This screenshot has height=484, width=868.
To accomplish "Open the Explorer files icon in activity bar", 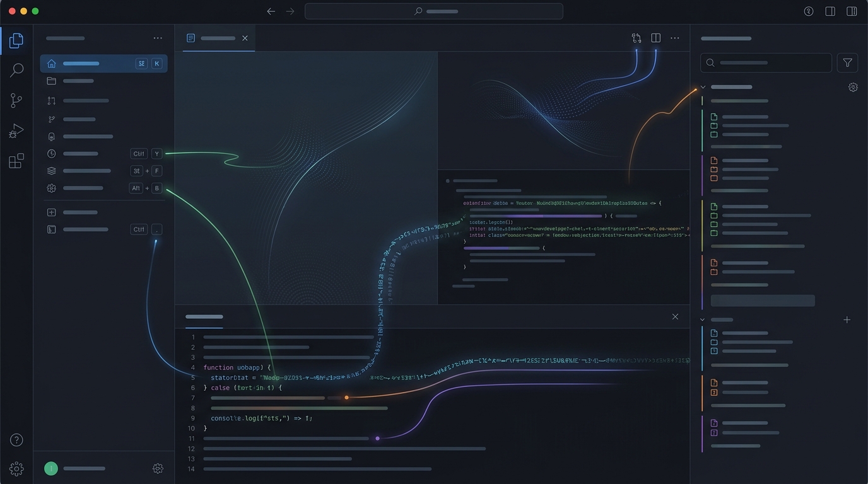I will [x=16, y=40].
